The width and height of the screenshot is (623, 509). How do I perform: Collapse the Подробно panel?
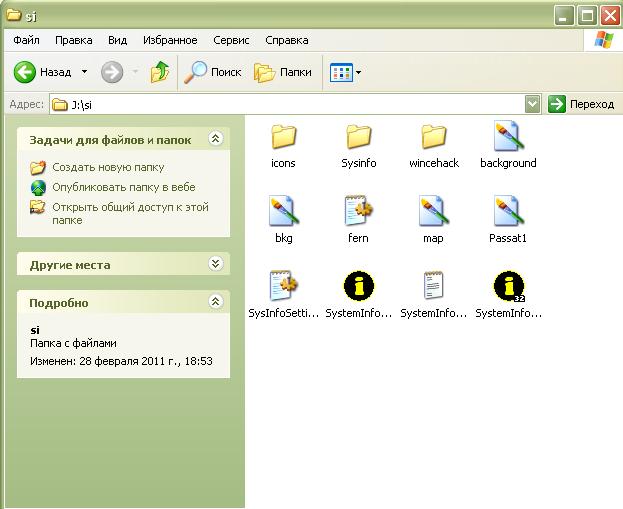tap(215, 301)
